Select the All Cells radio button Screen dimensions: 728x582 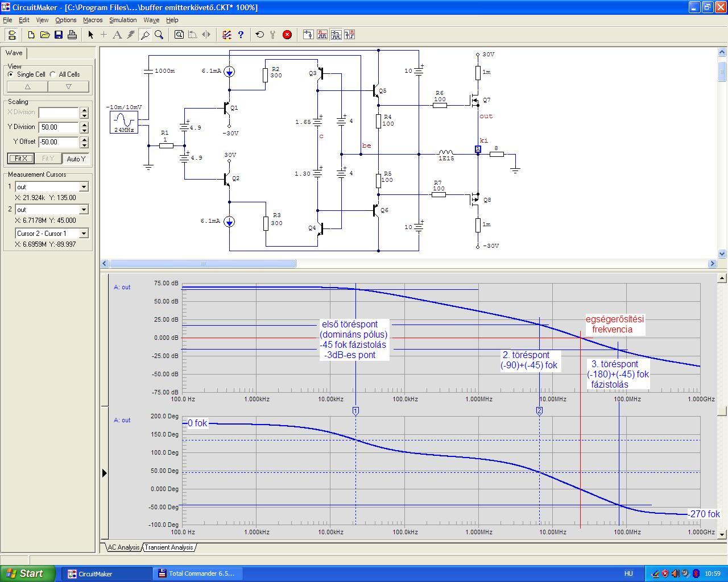pyautogui.click(x=53, y=74)
